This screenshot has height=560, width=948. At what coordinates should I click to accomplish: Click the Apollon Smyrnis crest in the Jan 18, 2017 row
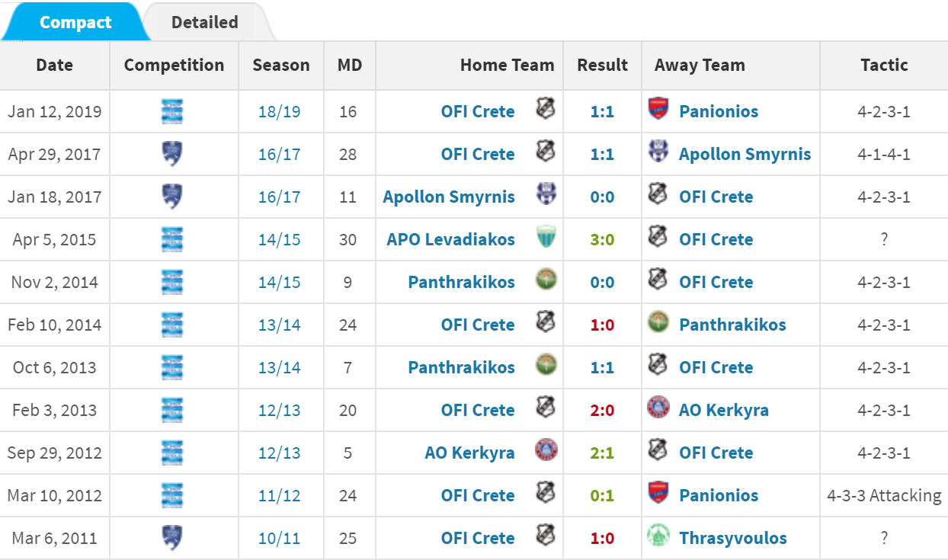coord(546,194)
